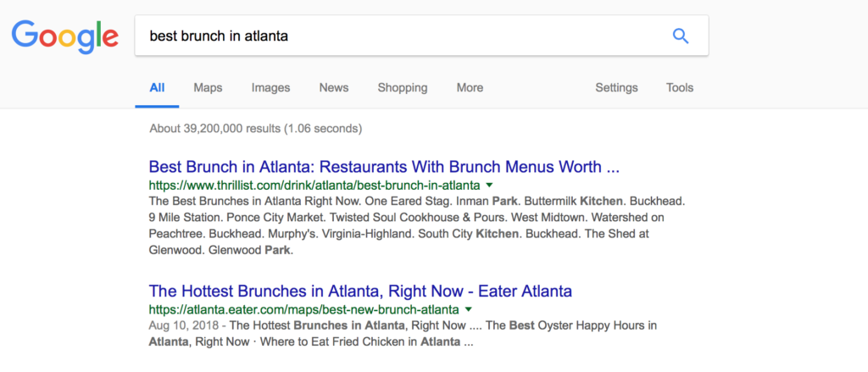Select the All results tab
868x372 pixels.
click(x=157, y=87)
